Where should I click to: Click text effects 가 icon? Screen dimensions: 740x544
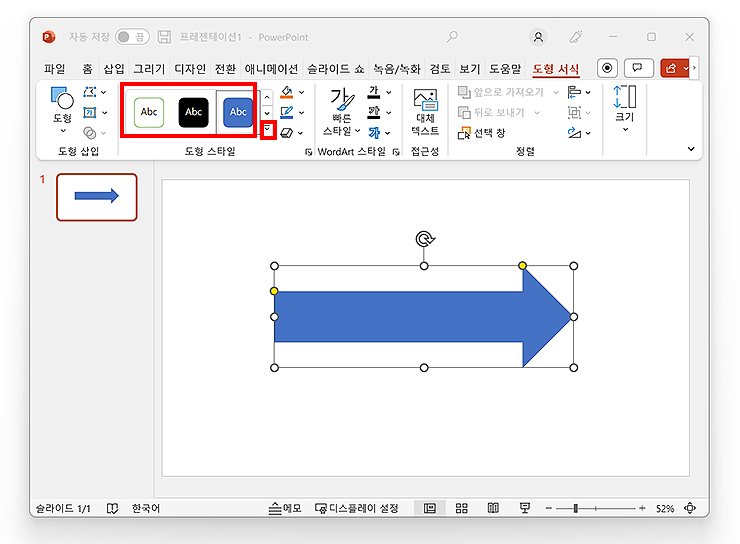374,133
